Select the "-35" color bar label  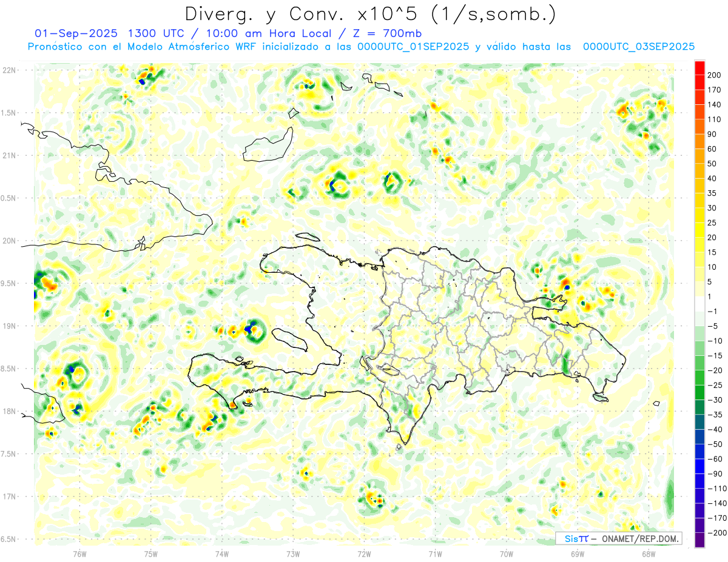click(716, 415)
